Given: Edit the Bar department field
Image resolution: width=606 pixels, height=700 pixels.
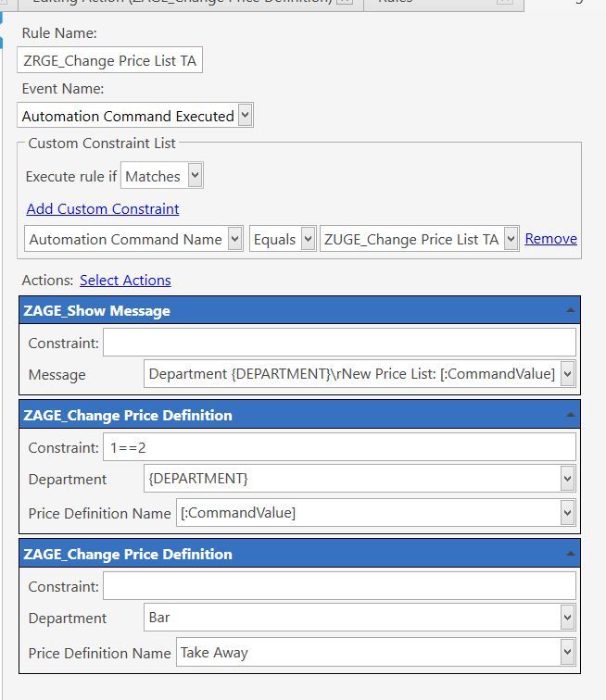Looking at the screenshot, I should coord(352,618).
